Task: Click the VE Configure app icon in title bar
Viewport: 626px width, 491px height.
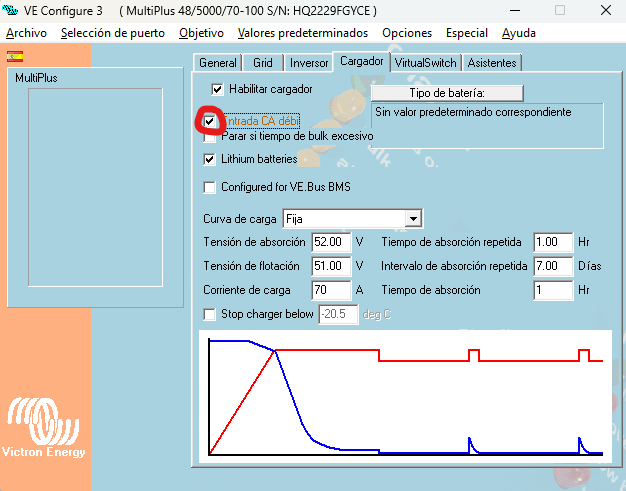Action: click(10, 10)
